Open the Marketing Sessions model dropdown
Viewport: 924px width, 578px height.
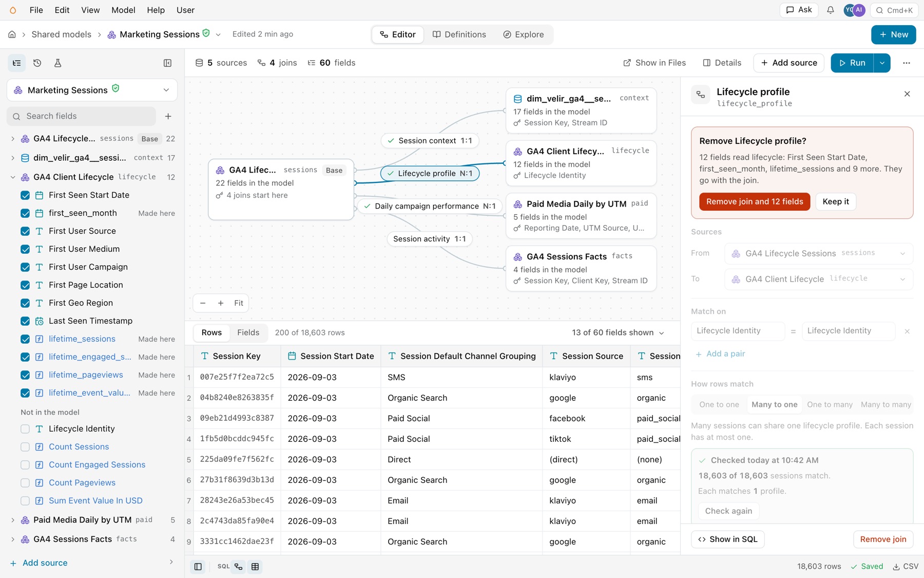(x=92, y=90)
